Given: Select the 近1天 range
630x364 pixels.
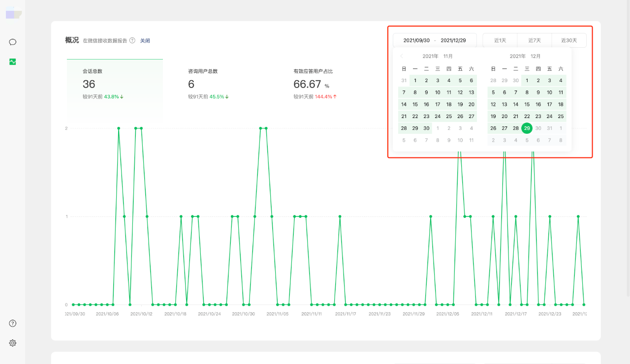Looking at the screenshot, I should tap(500, 40).
